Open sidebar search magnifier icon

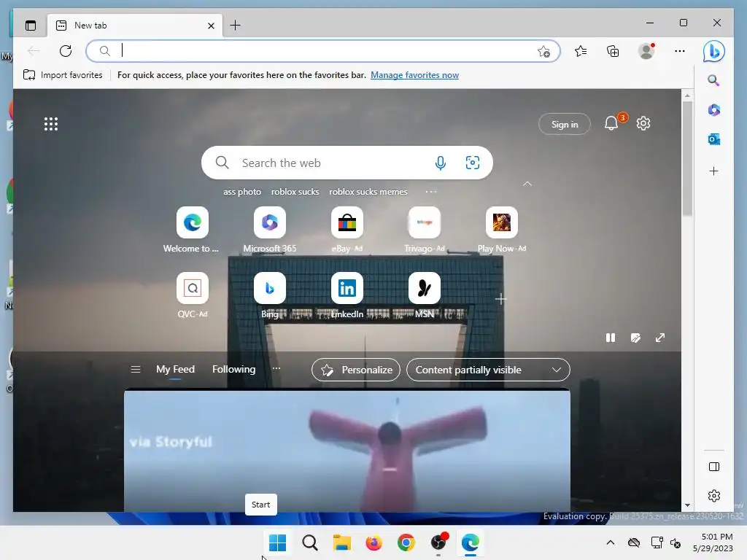point(713,80)
